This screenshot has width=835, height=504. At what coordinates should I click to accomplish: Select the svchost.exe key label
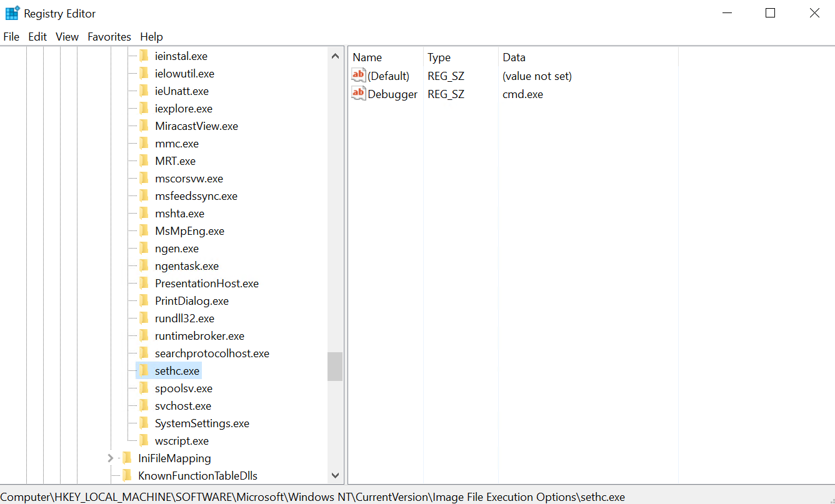[x=183, y=406]
